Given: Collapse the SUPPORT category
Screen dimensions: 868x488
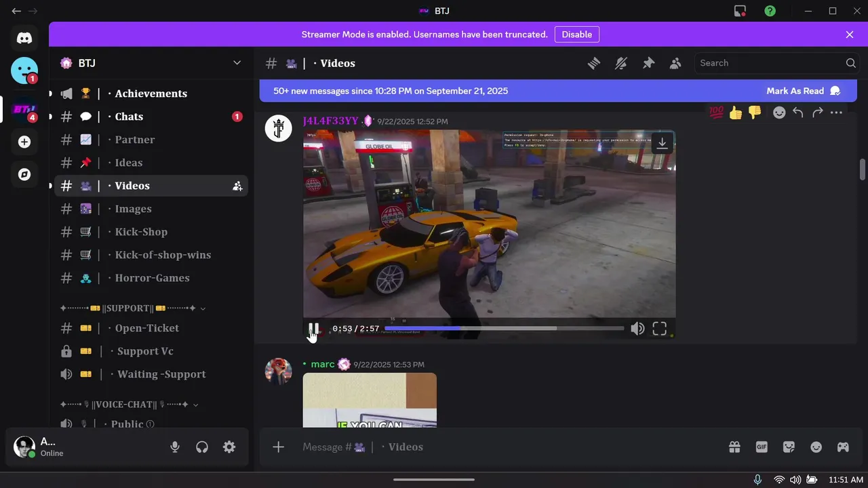Looking at the screenshot, I should [133, 308].
